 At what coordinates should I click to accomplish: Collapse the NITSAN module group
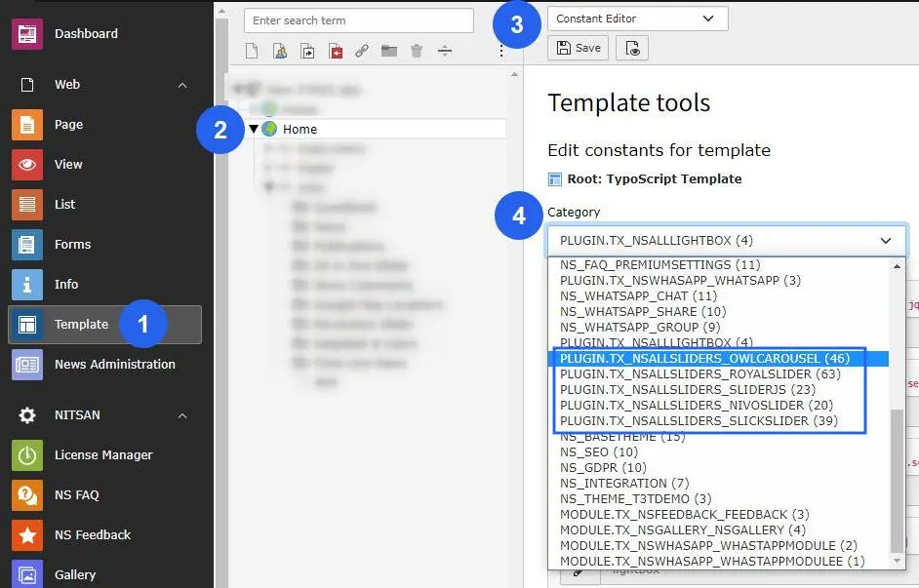point(182,415)
